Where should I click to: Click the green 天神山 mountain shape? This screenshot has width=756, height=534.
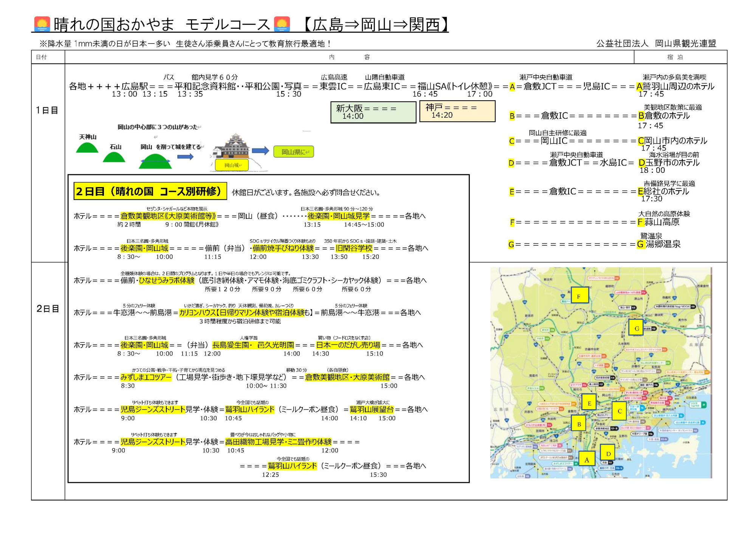87,147
